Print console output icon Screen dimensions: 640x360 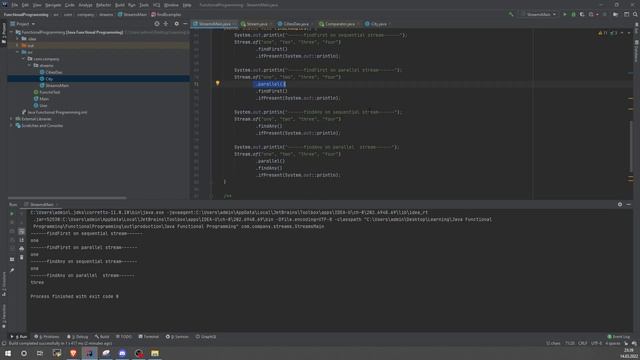coord(22,249)
